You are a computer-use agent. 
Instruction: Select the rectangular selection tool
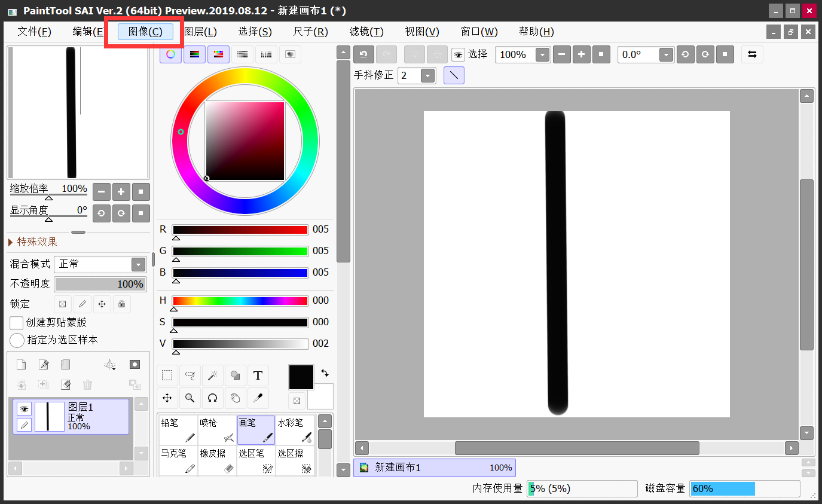[167, 375]
